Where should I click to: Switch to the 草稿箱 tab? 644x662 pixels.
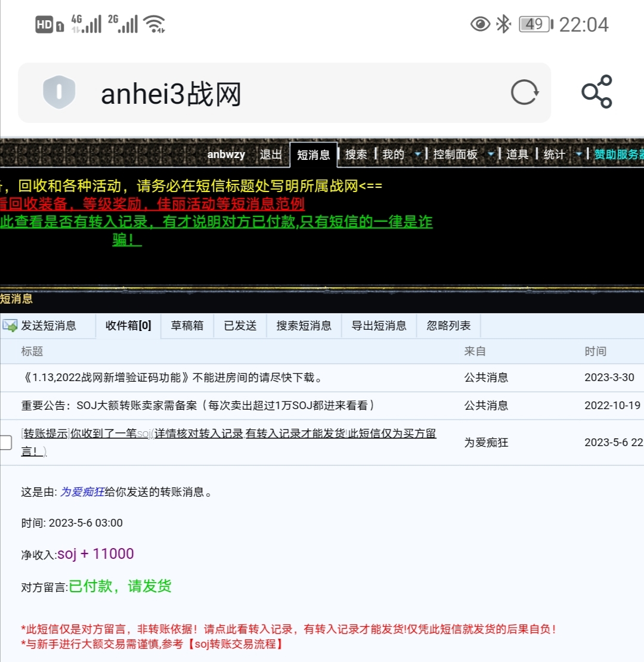187,326
